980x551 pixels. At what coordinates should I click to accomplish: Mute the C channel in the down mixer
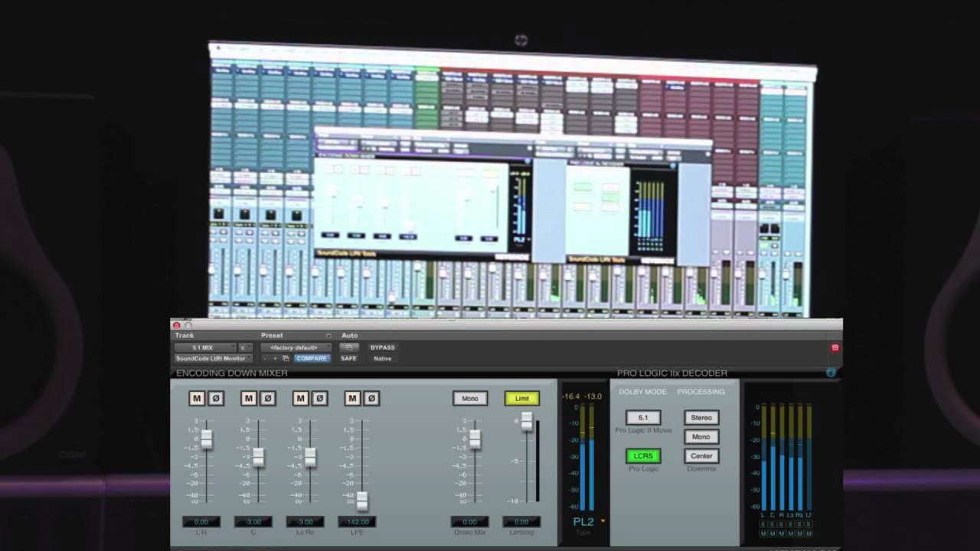click(249, 398)
